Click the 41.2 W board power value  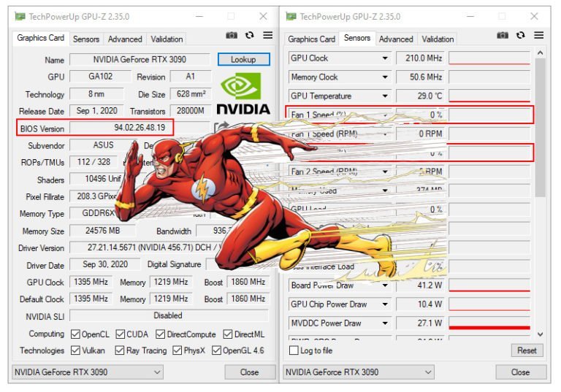[x=421, y=285]
